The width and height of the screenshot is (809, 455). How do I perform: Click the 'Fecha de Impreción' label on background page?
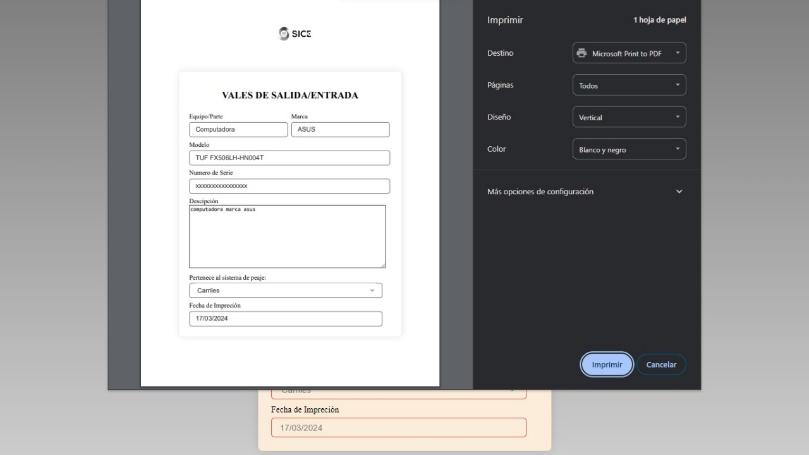pyautogui.click(x=305, y=410)
